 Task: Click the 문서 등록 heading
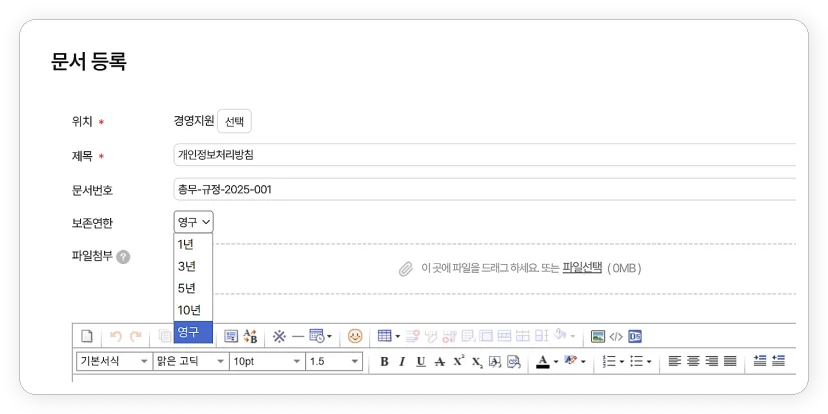89,62
